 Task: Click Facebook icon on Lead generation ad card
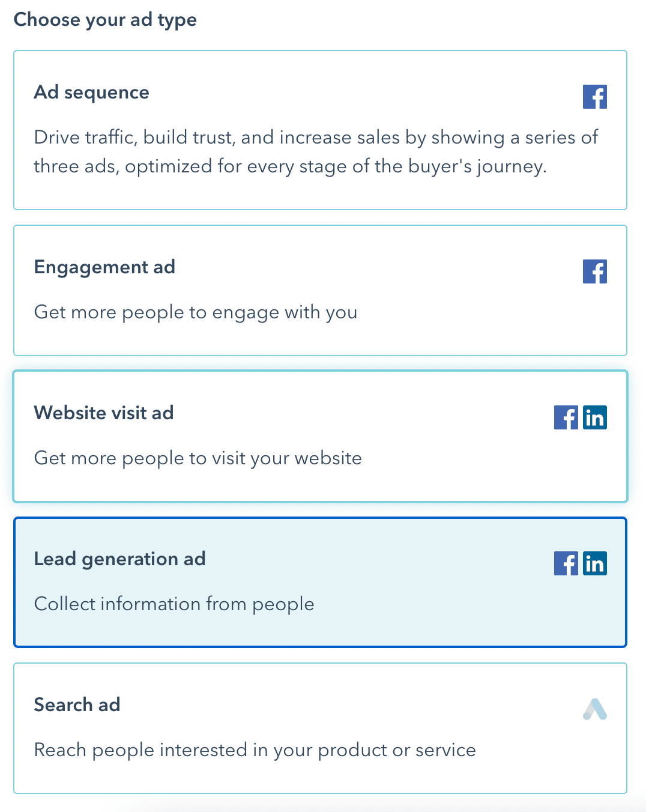(x=566, y=563)
